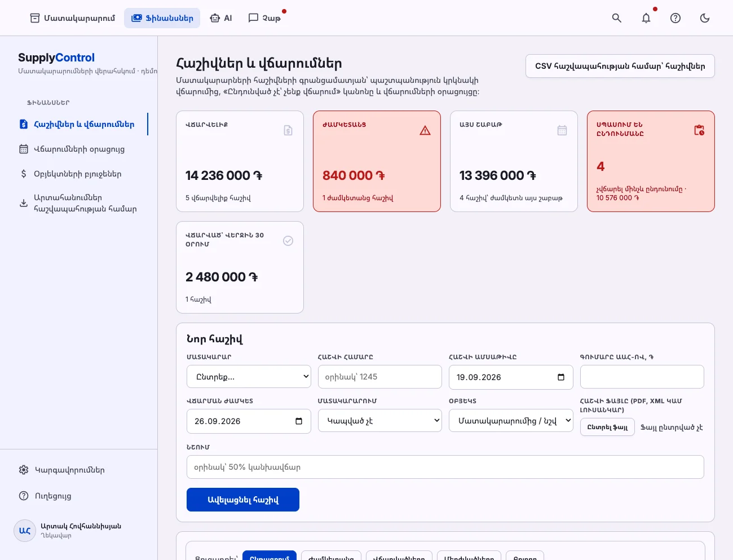The width and height of the screenshot is (733, 560).
Task: Toggle dark mode moon icon
Action: [x=705, y=18]
